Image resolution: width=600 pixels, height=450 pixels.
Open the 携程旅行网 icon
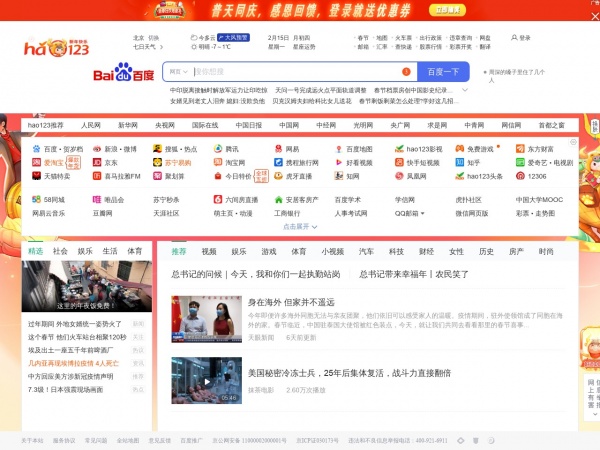[x=278, y=163]
